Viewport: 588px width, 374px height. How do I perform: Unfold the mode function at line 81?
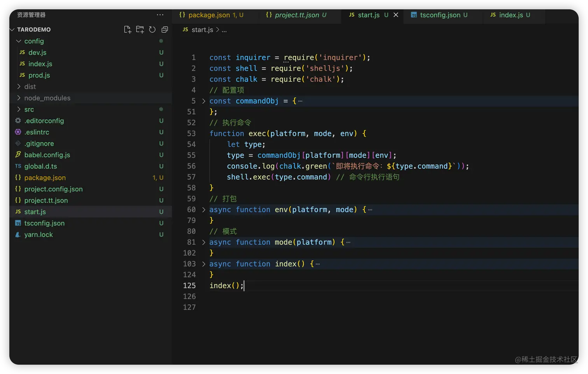(x=203, y=242)
